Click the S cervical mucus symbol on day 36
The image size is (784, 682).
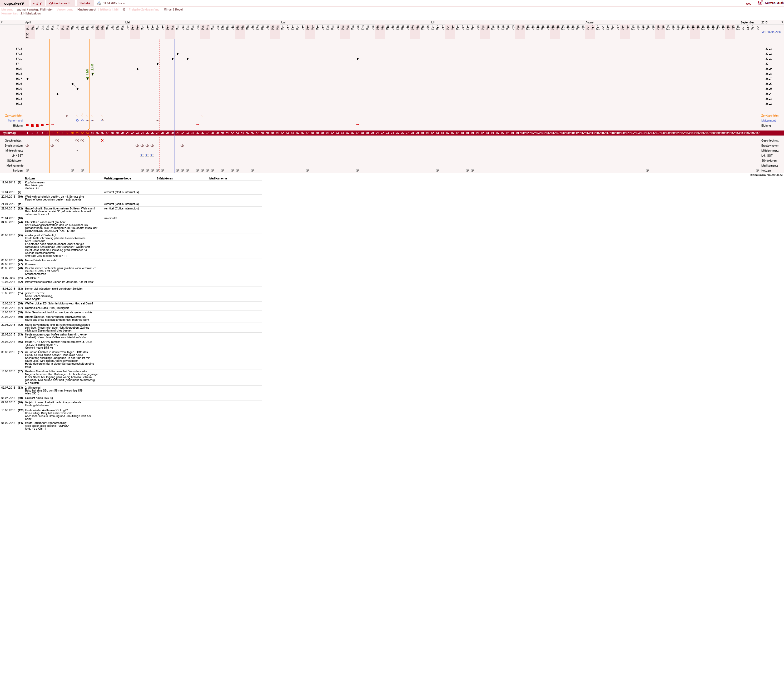point(202,116)
